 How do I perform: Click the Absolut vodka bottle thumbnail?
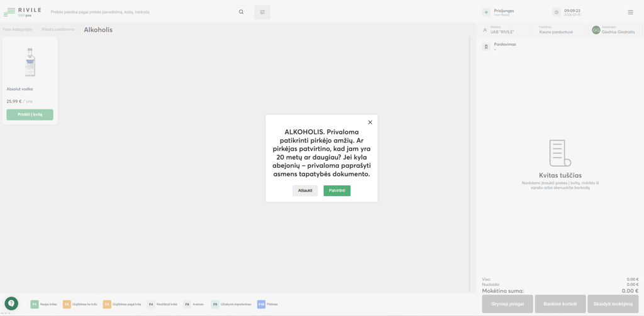tap(30, 62)
